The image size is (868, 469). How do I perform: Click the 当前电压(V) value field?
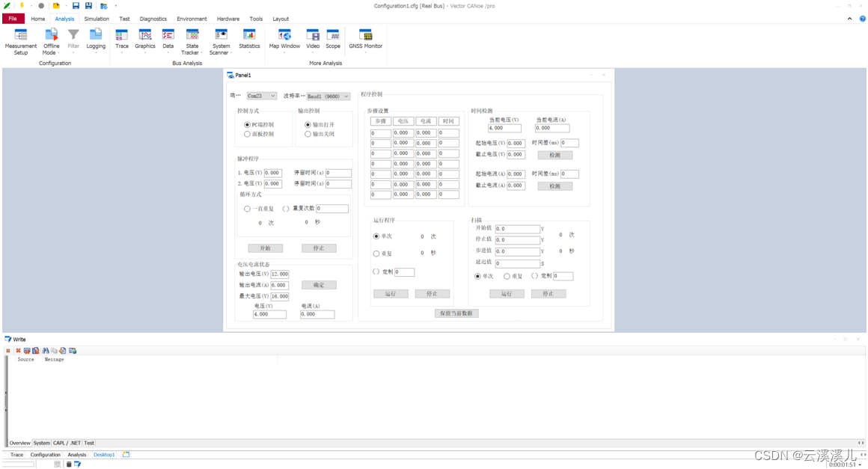coord(504,129)
